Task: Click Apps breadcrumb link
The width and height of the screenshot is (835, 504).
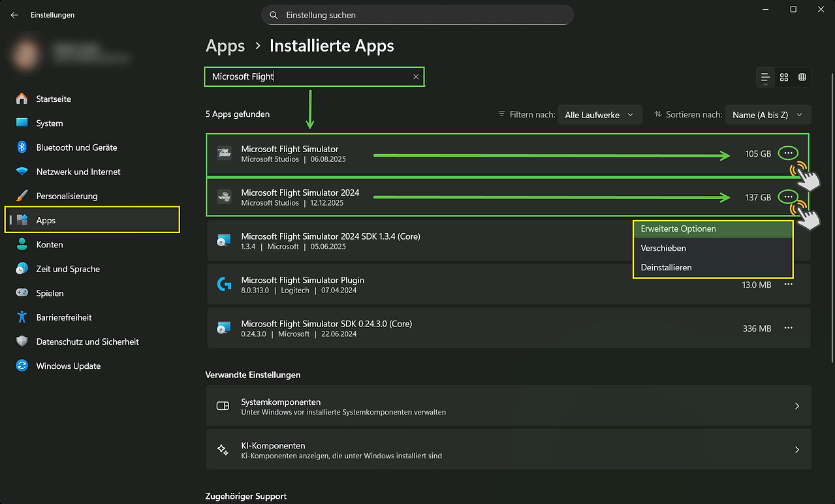Action: (225, 46)
